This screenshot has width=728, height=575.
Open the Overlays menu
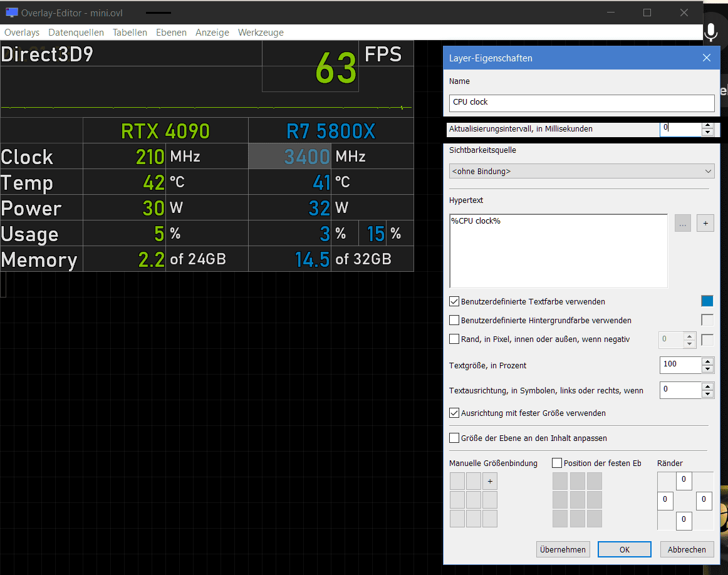(x=22, y=33)
